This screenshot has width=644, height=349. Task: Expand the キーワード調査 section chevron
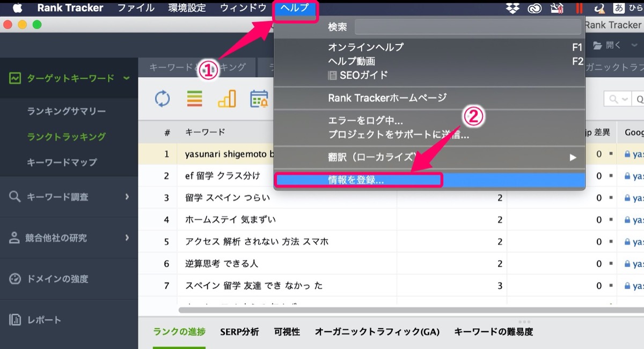[x=127, y=197]
